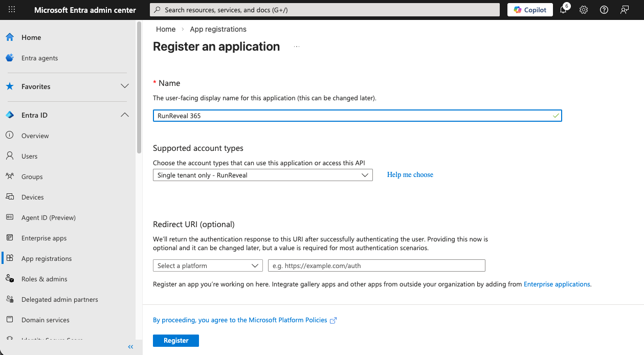Open the Select a platform dropdown

[x=207, y=265]
